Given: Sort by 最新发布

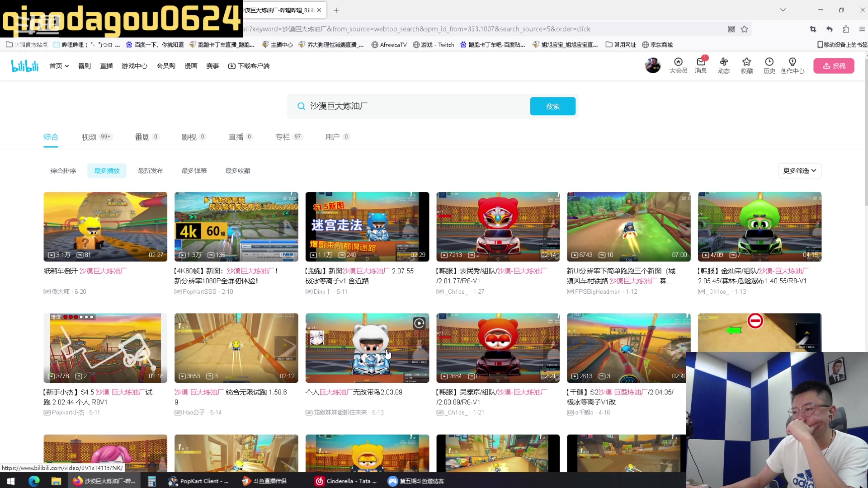Looking at the screenshot, I should click(151, 171).
